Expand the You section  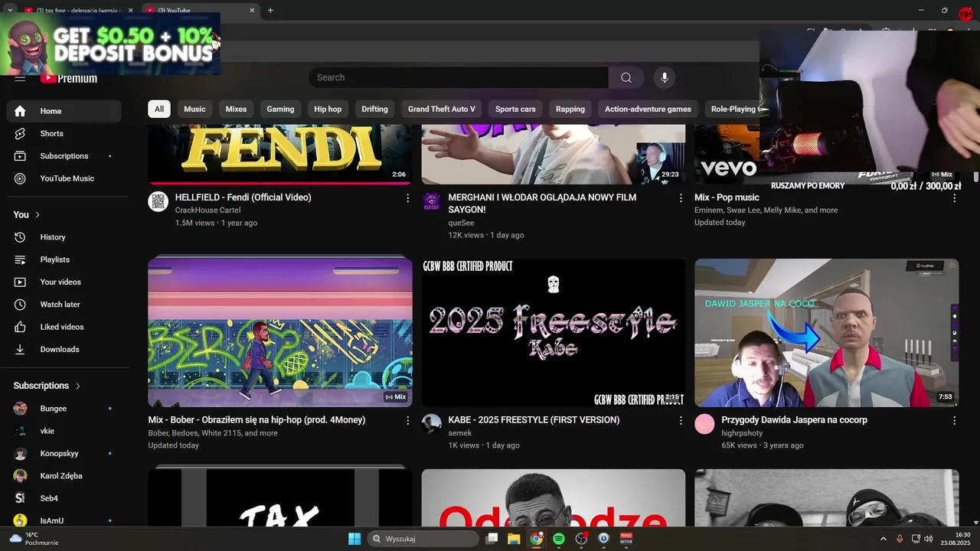click(x=27, y=215)
